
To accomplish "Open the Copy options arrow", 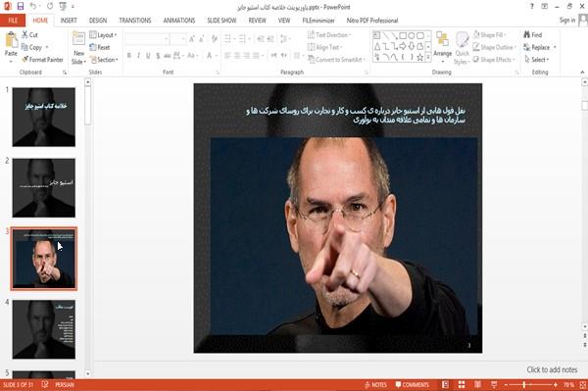I will click(x=47, y=47).
